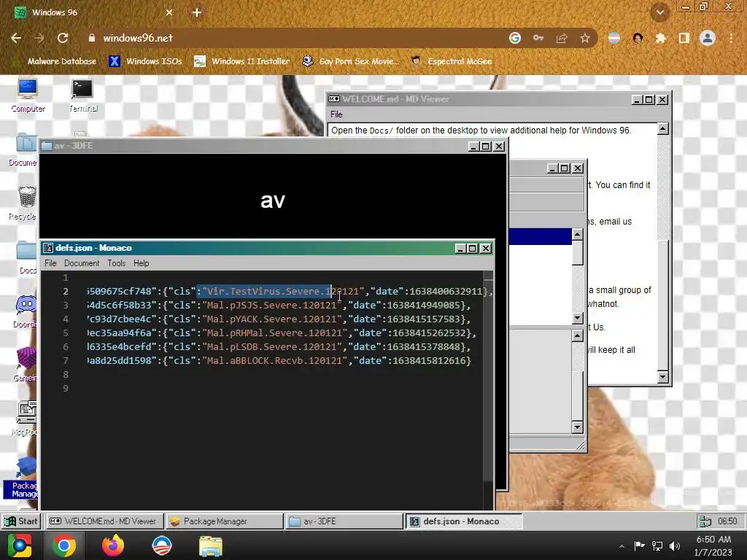Click line 3 Mal.pJSJS.Severe.120121 text
This screenshot has width=747, height=560.
tap(271, 306)
